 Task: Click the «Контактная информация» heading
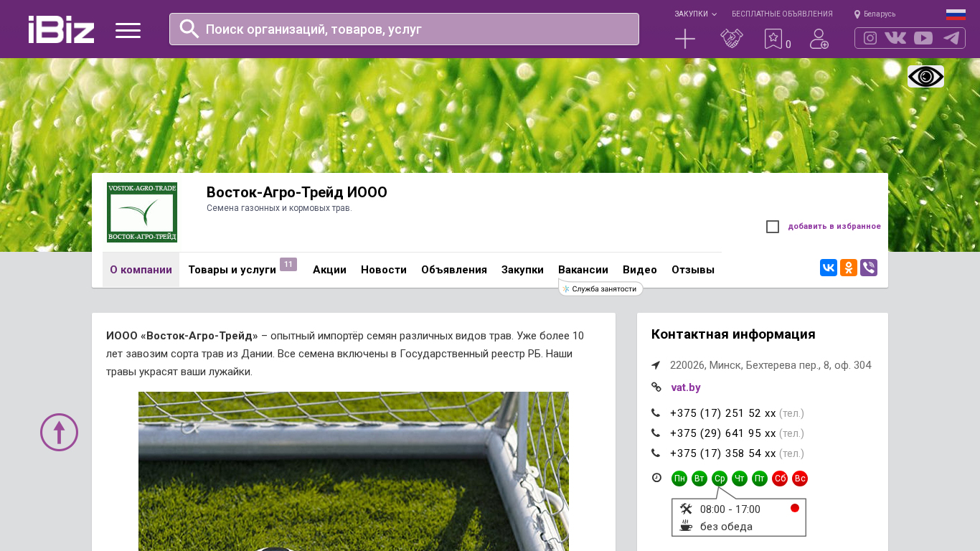click(x=733, y=334)
